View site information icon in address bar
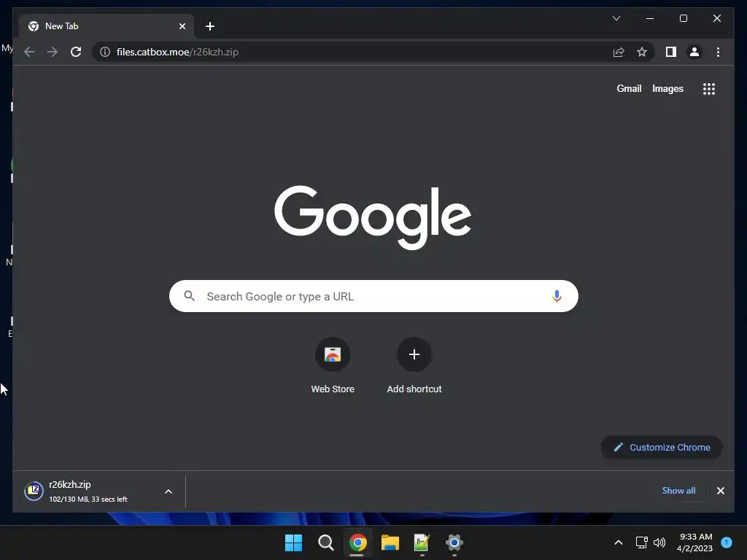This screenshot has width=747, height=560. 105,52
